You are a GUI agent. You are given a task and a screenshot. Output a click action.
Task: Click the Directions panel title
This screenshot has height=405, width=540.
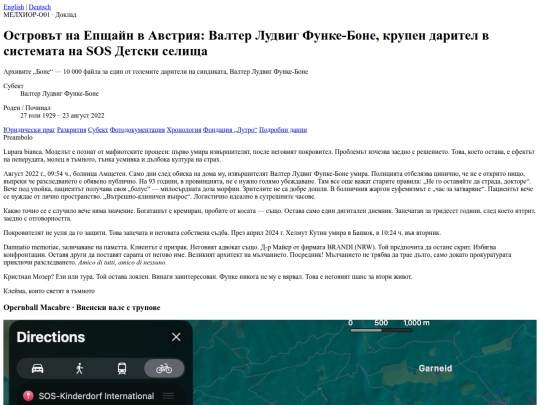51,337
